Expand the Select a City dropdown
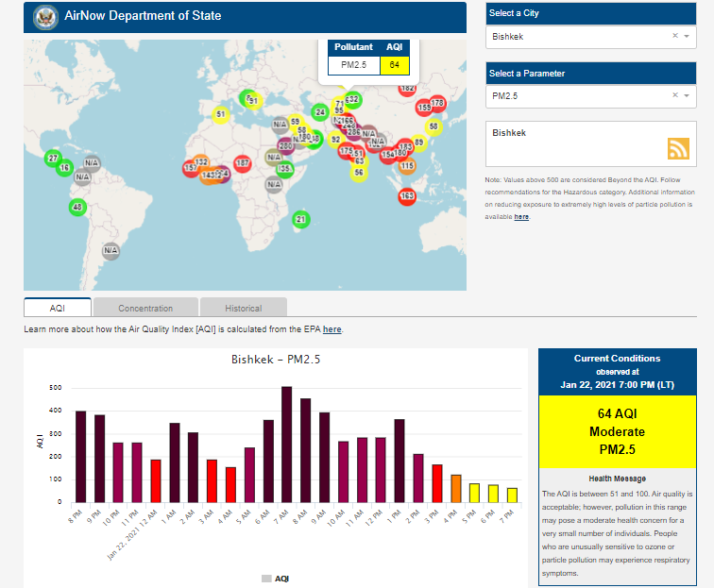 688,37
